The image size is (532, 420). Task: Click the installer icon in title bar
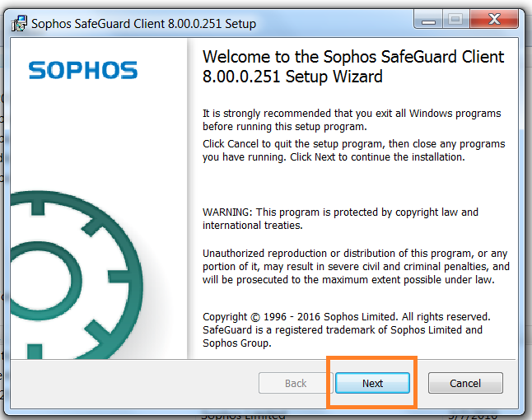19,23
